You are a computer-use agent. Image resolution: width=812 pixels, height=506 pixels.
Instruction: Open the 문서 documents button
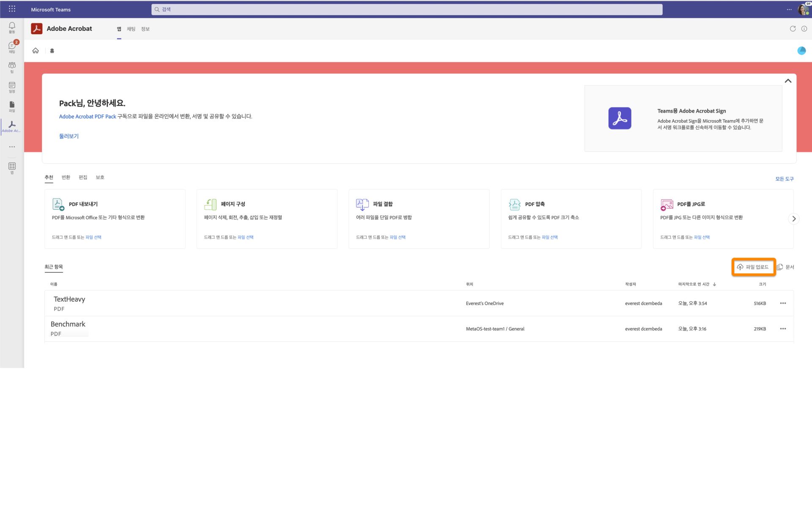786,267
